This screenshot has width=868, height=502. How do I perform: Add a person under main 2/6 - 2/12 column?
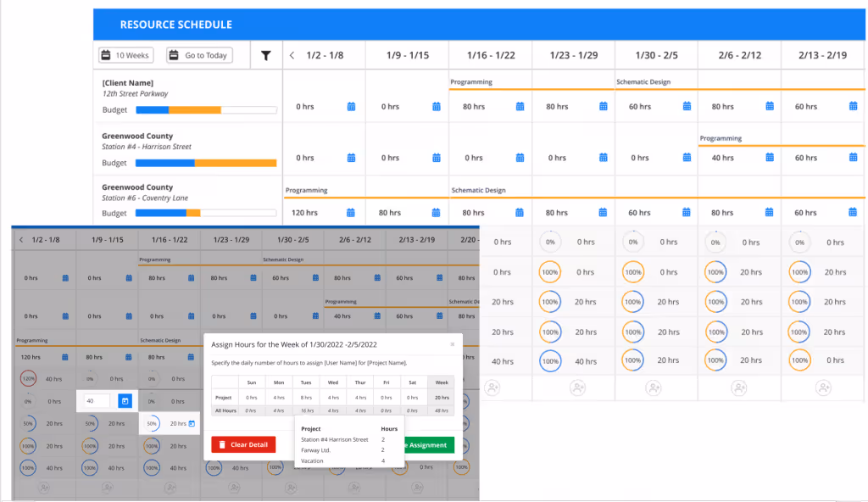coord(739,388)
